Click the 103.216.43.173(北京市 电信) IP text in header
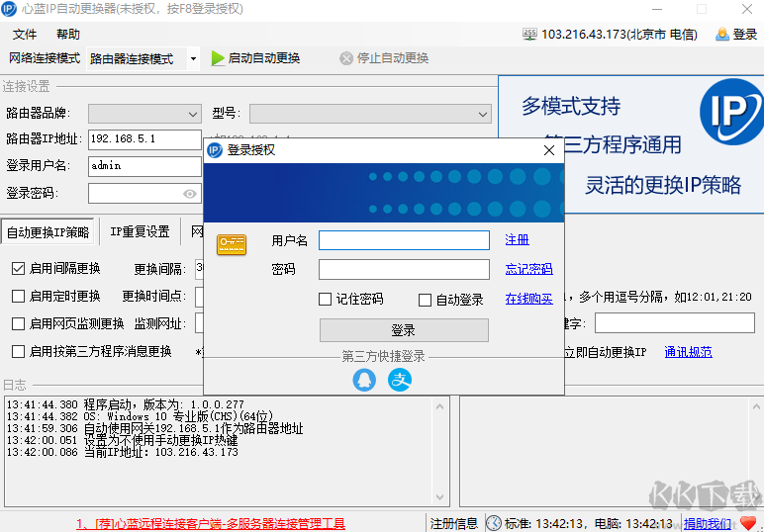 pyautogui.click(x=619, y=34)
